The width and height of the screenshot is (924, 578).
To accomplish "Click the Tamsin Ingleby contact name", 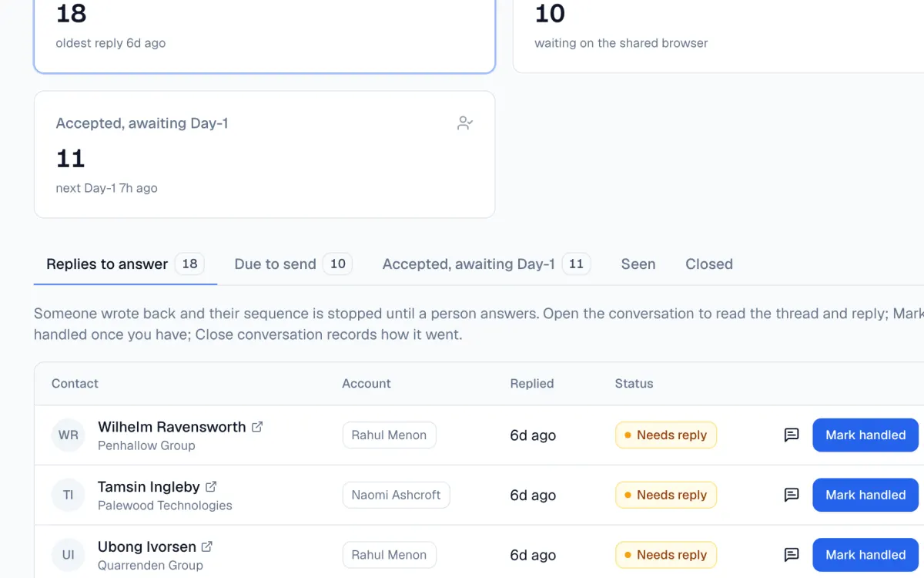I will coord(149,487).
